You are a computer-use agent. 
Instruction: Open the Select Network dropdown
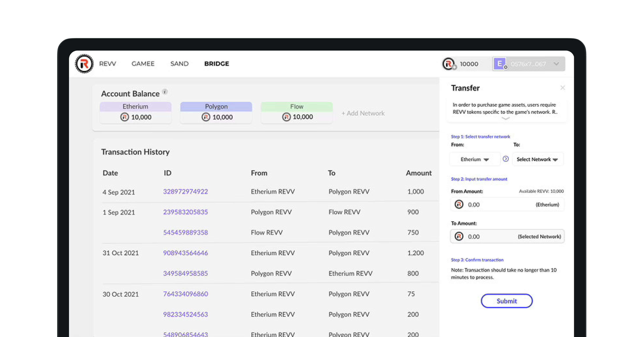[x=538, y=159]
